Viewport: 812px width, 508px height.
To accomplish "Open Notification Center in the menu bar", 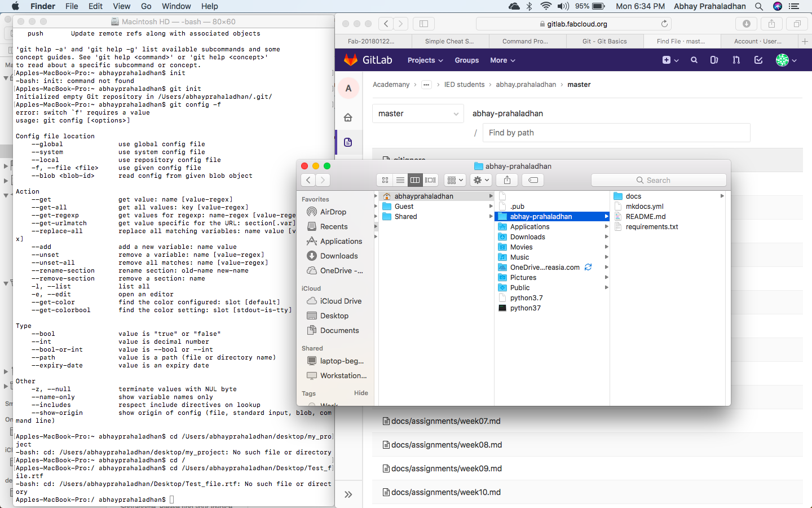I will [794, 6].
